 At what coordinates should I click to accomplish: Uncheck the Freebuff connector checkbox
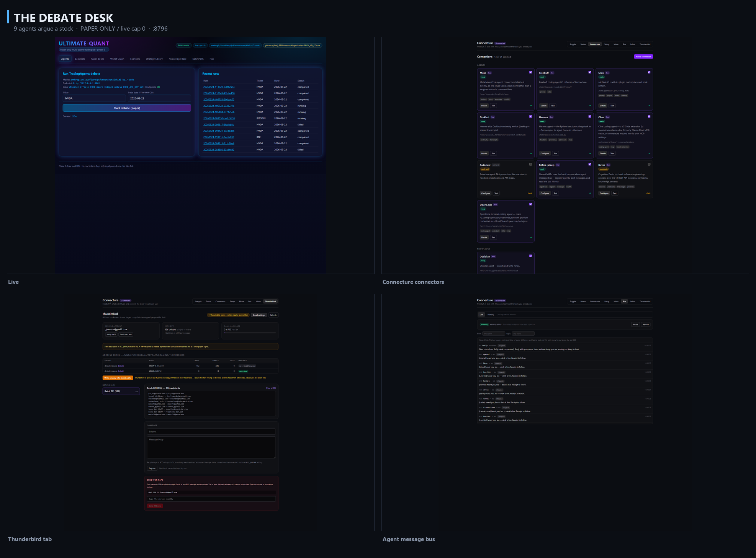pyautogui.click(x=590, y=72)
